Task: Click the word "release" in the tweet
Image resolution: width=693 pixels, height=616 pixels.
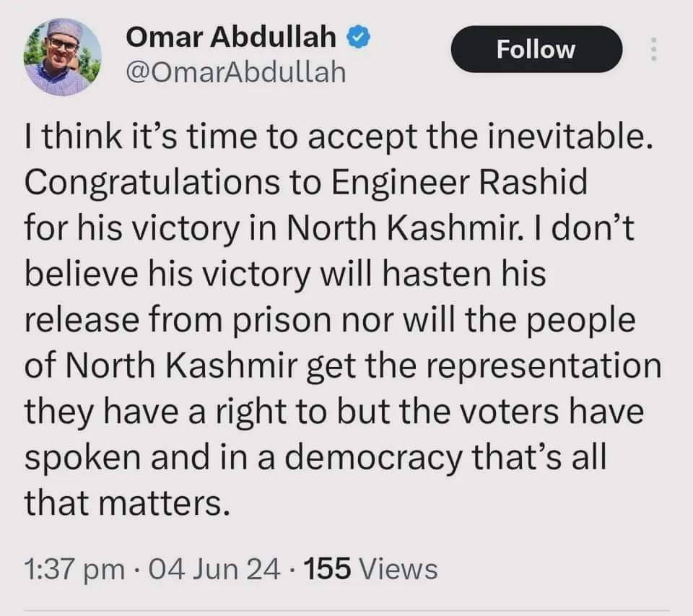Action: (79, 321)
